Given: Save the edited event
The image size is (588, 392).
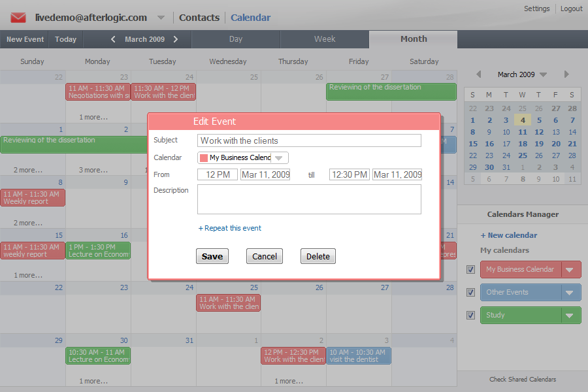Looking at the screenshot, I should pyautogui.click(x=212, y=256).
